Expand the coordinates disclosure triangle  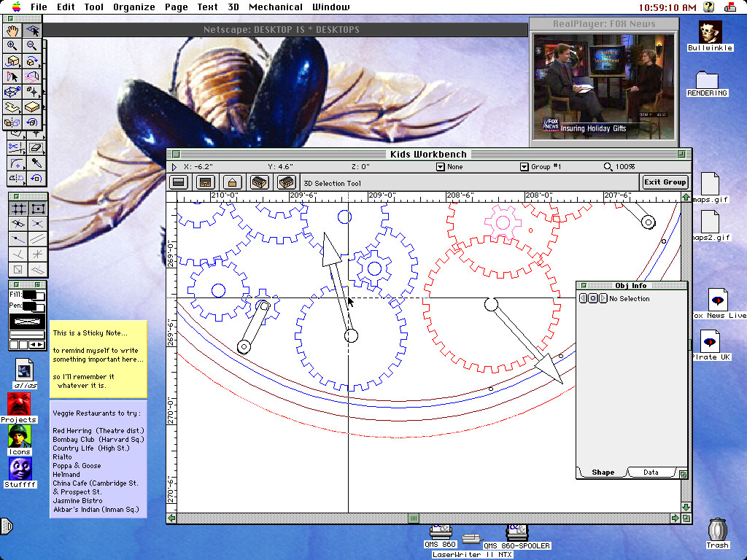coord(174,167)
